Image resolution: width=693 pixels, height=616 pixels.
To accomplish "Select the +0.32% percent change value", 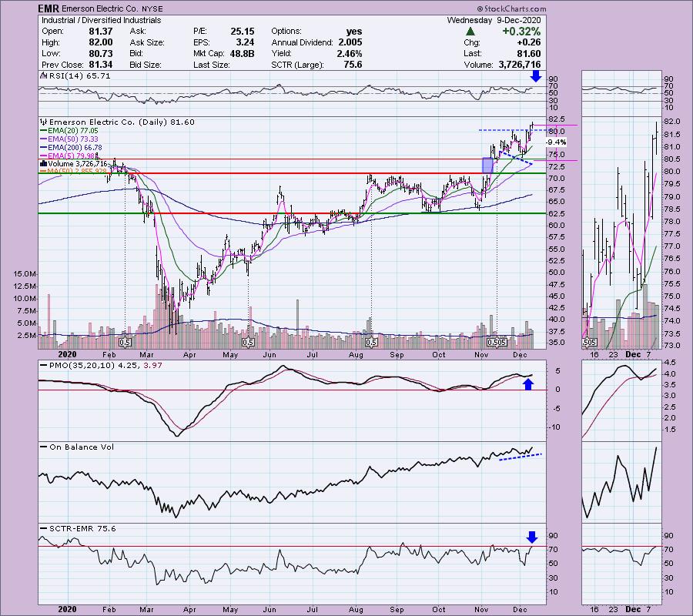I will [521, 32].
